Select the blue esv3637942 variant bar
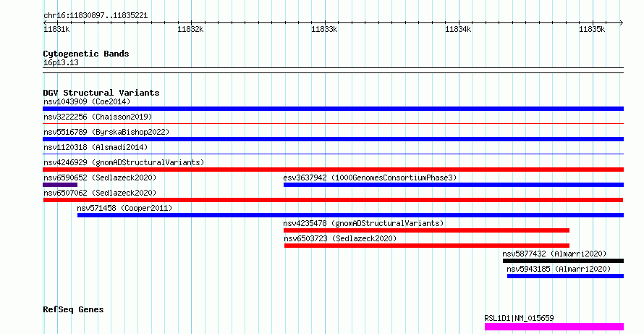This screenshot has width=644, height=334. (x=454, y=185)
